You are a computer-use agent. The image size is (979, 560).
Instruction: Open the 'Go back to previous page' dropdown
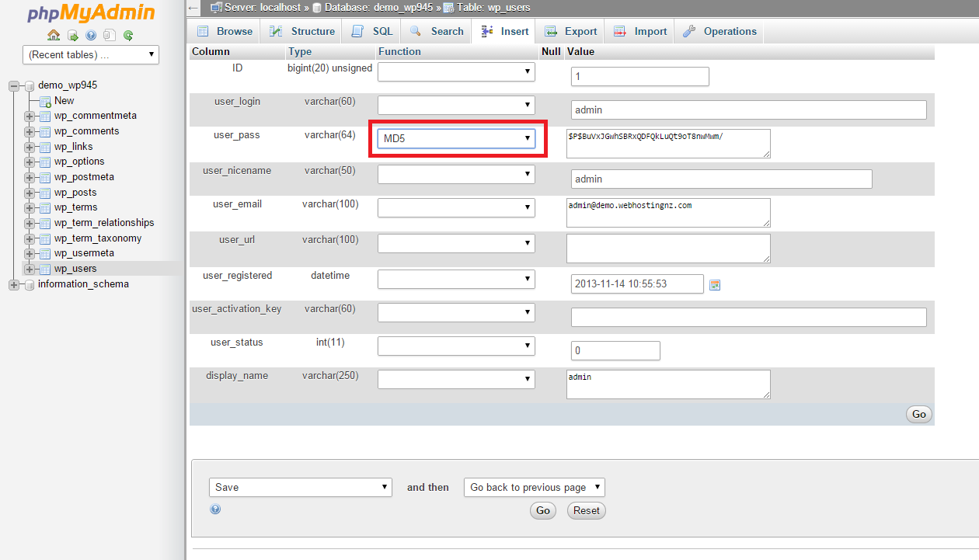pos(534,488)
